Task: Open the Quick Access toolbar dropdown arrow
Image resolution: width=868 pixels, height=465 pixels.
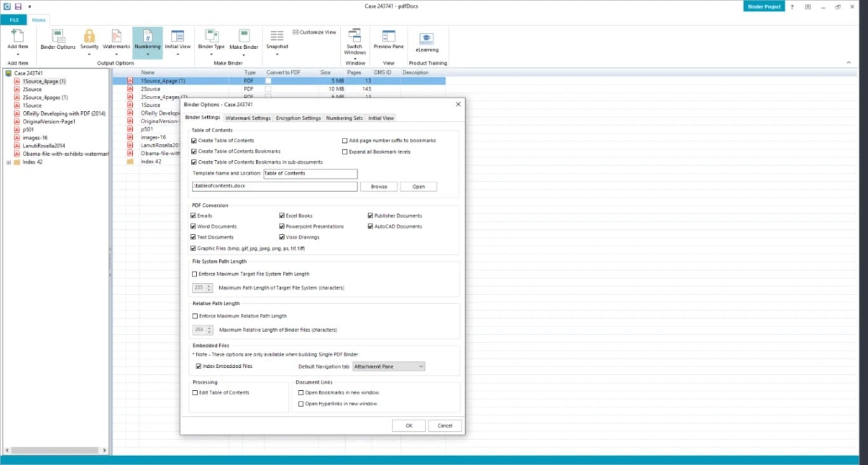Action: pyautogui.click(x=29, y=6)
